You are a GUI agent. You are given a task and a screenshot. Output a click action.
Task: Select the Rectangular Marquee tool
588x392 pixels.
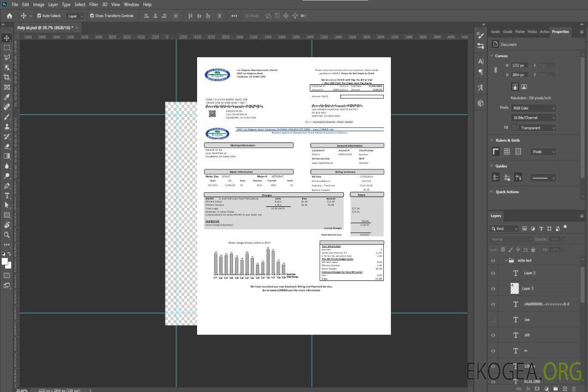(x=7, y=48)
